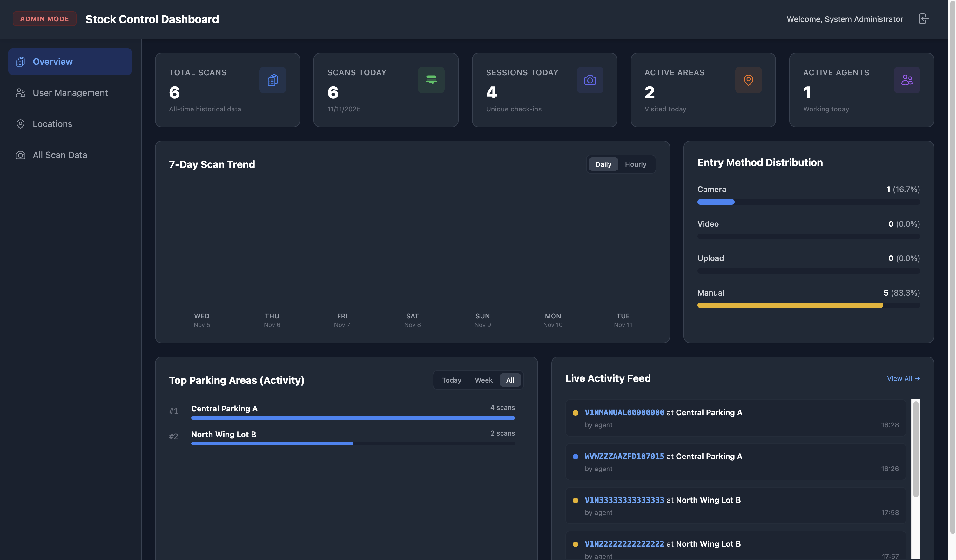This screenshot has width=956, height=560.
Task: Click the Scans Today green icon
Action: coord(431,80)
